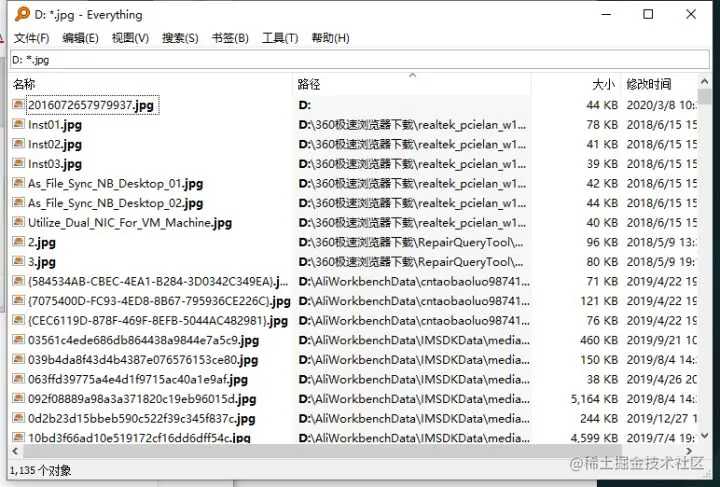Click the 460 KB size value
The height and width of the screenshot is (487, 720).
599,341
